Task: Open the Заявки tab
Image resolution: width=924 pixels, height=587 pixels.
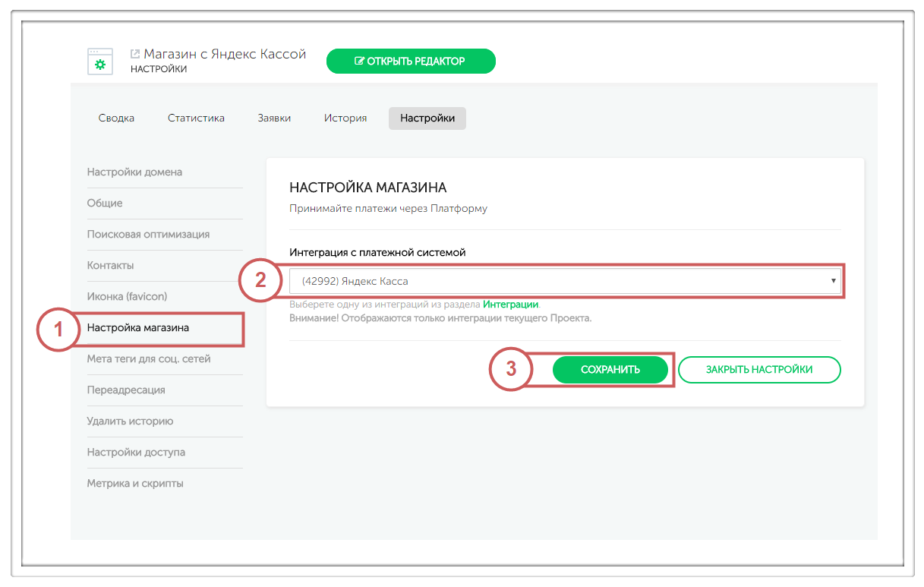Action: pyautogui.click(x=274, y=118)
